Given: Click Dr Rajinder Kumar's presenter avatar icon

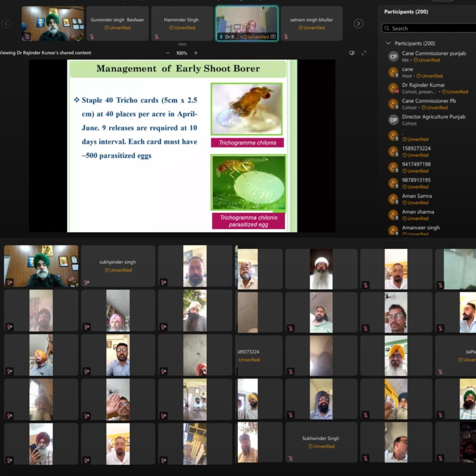Looking at the screenshot, I should [x=393, y=88].
